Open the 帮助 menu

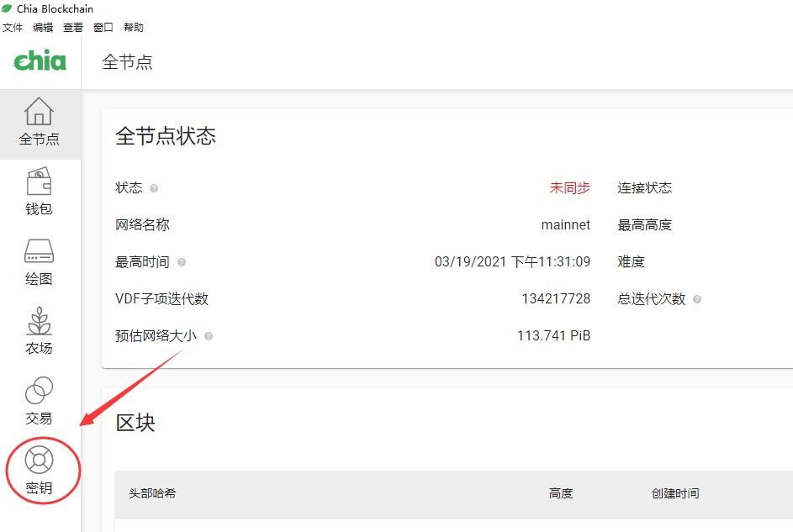pyautogui.click(x=133, y=27)
